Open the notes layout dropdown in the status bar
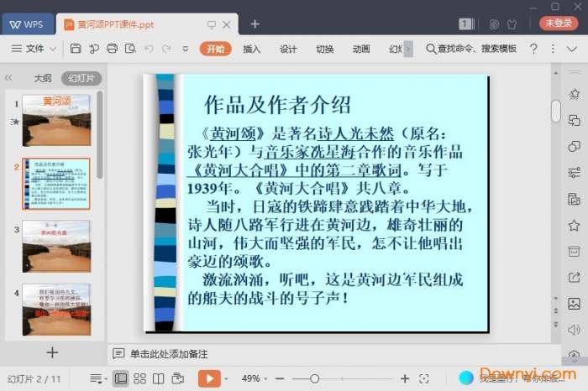 (x=98, y=378)
